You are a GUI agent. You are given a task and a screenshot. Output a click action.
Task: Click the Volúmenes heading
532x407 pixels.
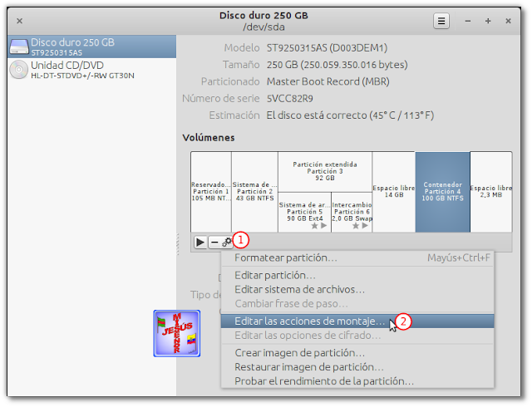click(x=209, y=138)
